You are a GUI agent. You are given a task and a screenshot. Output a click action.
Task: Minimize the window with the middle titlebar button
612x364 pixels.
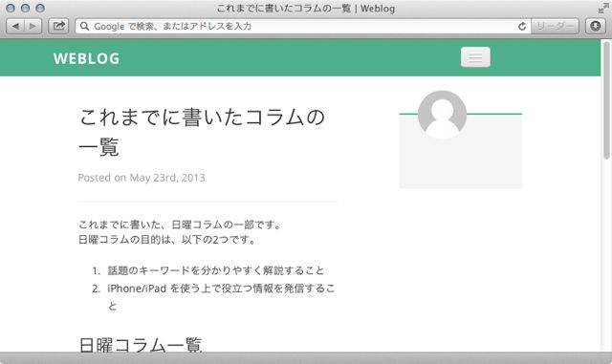26,9
